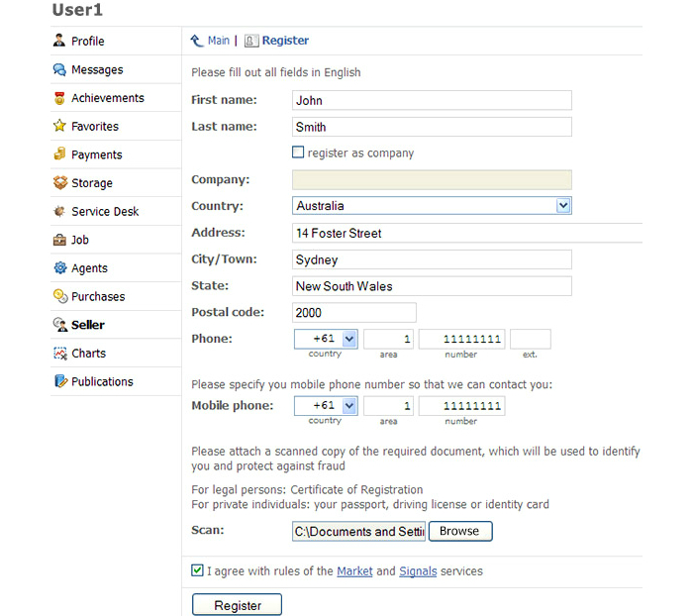Image resolution: width=693 pixels, height=616 pixels.
Task: Click the Achievements medal icon
Action: coord(59,98)
